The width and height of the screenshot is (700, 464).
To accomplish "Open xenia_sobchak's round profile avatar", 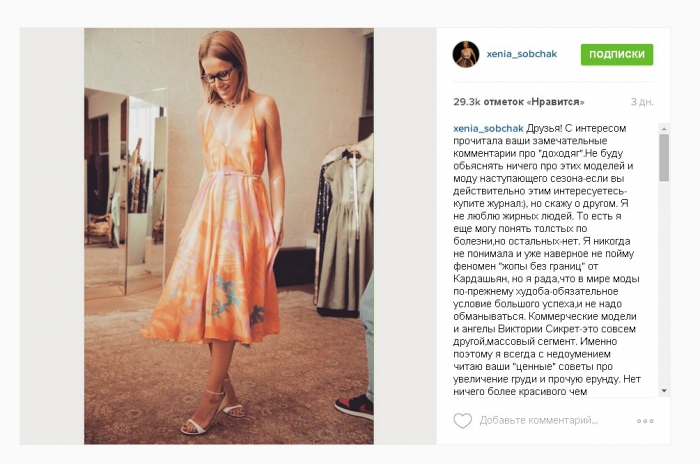I will [466, 54].
